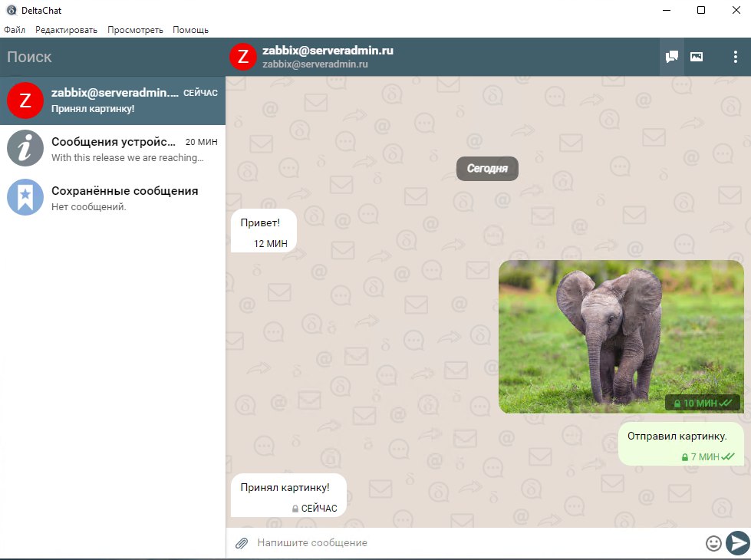The width and height of the screenshot is (751, 560).
Task: Click the red Z avatar in chat header
Action: [243, 57]
